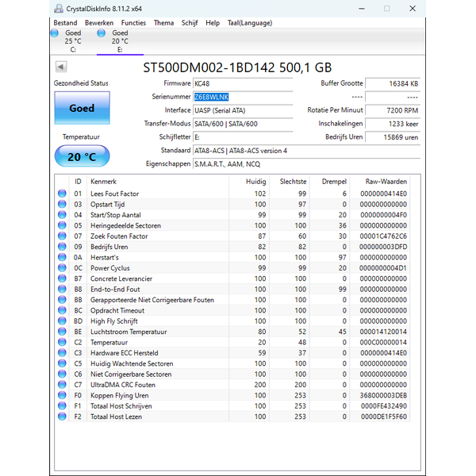Click raw value 0000FE432490
The image size is (476, 476).
384,406
